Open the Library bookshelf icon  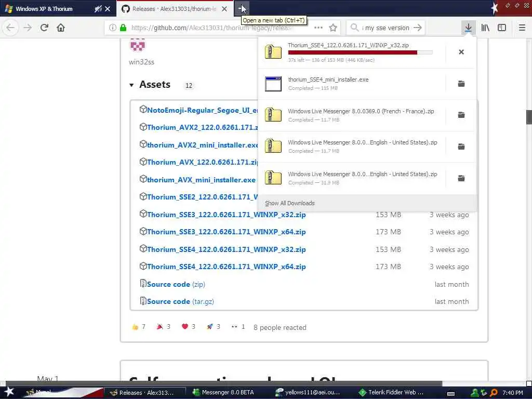485,28
